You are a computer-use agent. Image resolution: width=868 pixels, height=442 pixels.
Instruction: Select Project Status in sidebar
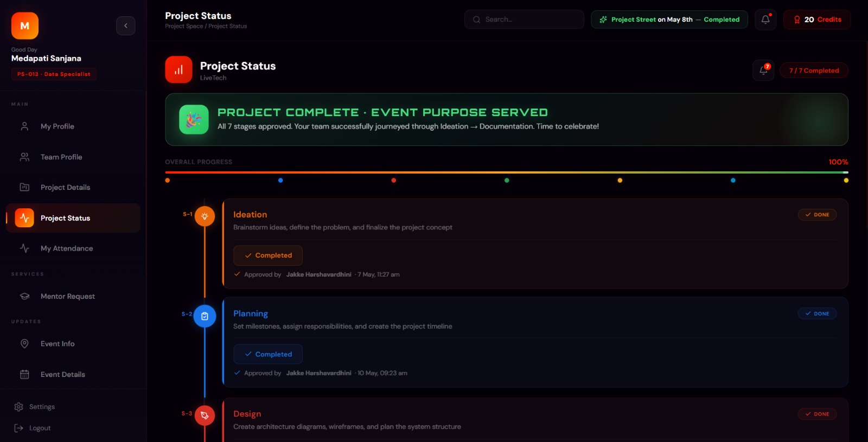tap(73, 218)
